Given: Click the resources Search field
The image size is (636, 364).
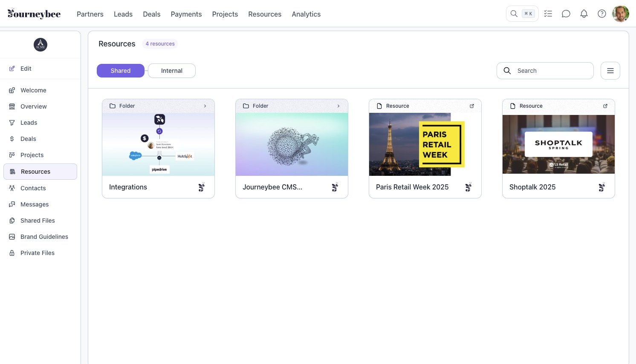Looking at the screenshot, I should [545, 71].
